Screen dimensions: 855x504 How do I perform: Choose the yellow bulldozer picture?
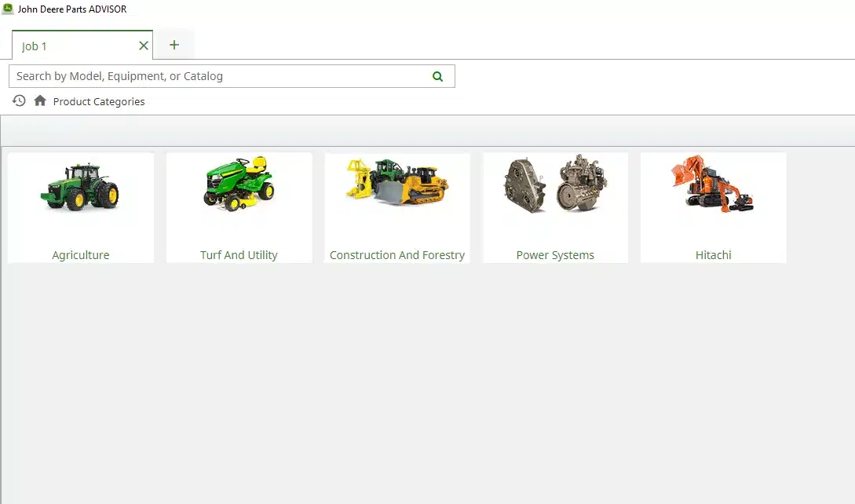click(397, 182)
